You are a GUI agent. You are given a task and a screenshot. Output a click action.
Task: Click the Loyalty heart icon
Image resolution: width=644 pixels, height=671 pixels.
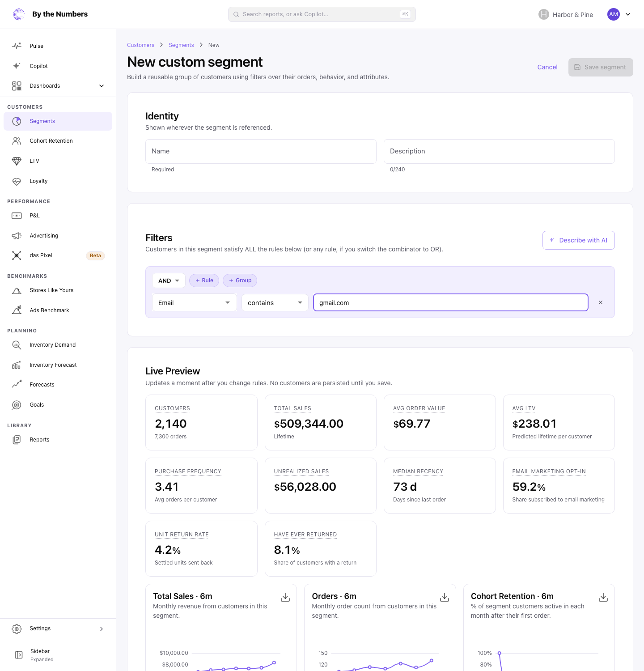(x=17, y=181)
